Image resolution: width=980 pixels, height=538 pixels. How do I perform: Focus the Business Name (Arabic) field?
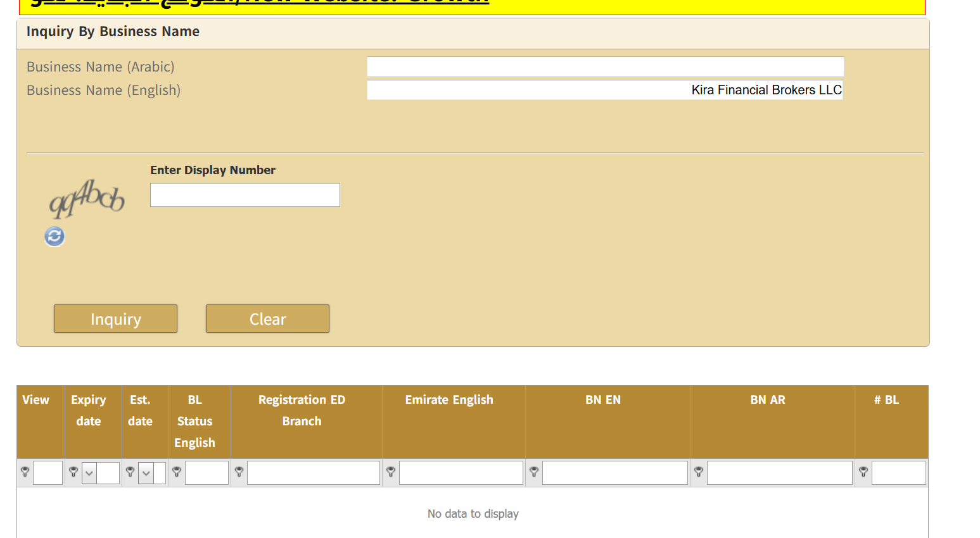[x=606, y=66]
